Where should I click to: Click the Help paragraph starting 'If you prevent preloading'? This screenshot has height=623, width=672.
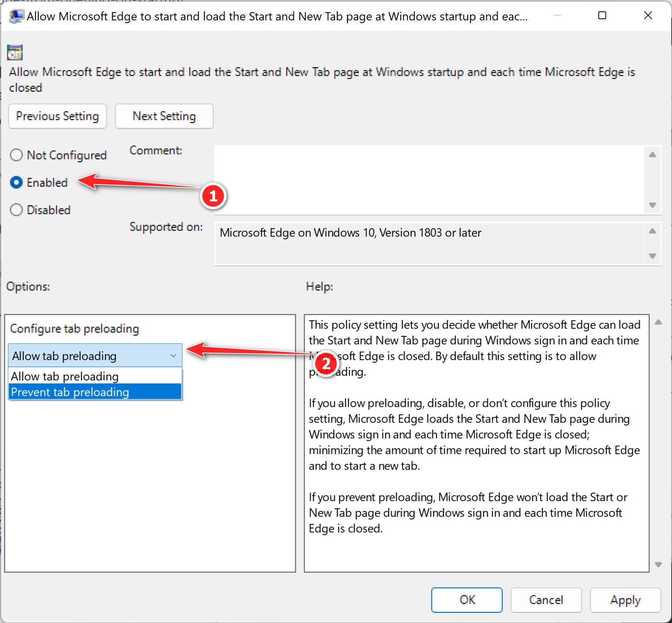(x=468, y=513)
